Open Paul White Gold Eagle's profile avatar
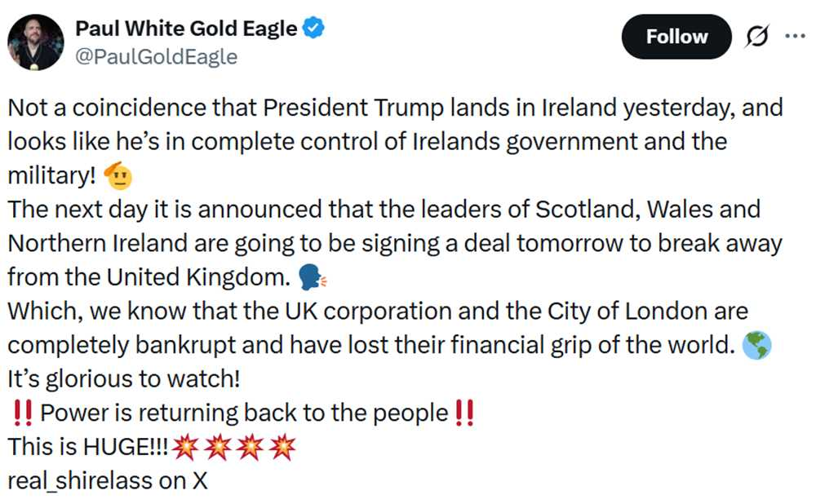Screen dimensions: 816x504 click(x=35, y=42)
